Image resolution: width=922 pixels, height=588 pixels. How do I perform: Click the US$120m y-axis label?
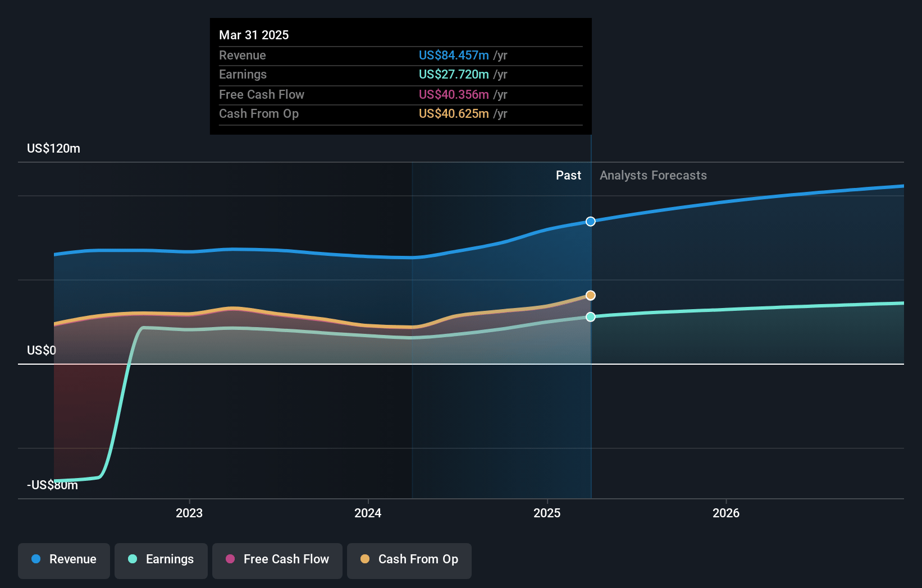click(53, 149)
